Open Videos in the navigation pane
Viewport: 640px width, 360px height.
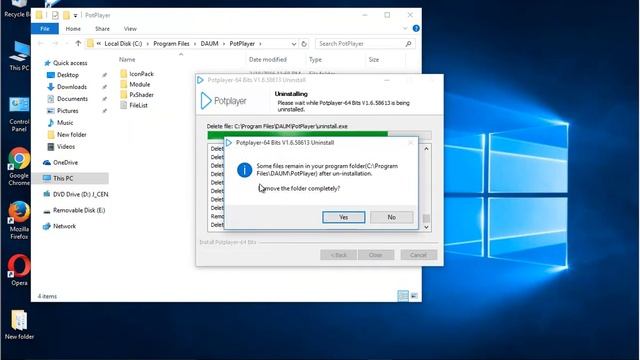[x=61, y=147]
